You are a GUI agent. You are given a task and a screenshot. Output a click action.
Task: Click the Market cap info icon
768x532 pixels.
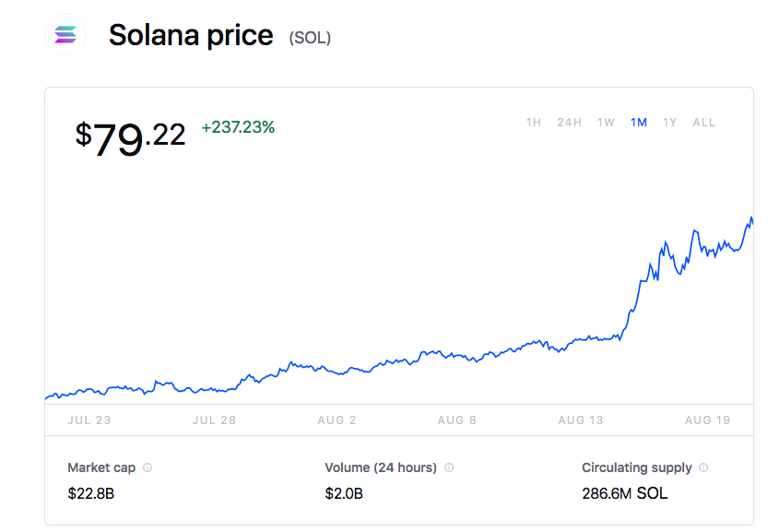point(148,467)
